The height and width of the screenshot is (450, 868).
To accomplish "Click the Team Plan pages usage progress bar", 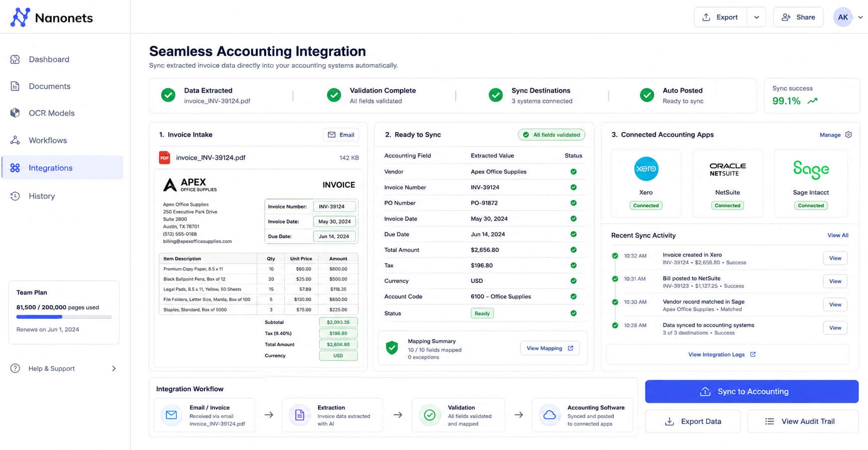I will tap(64, 317).
